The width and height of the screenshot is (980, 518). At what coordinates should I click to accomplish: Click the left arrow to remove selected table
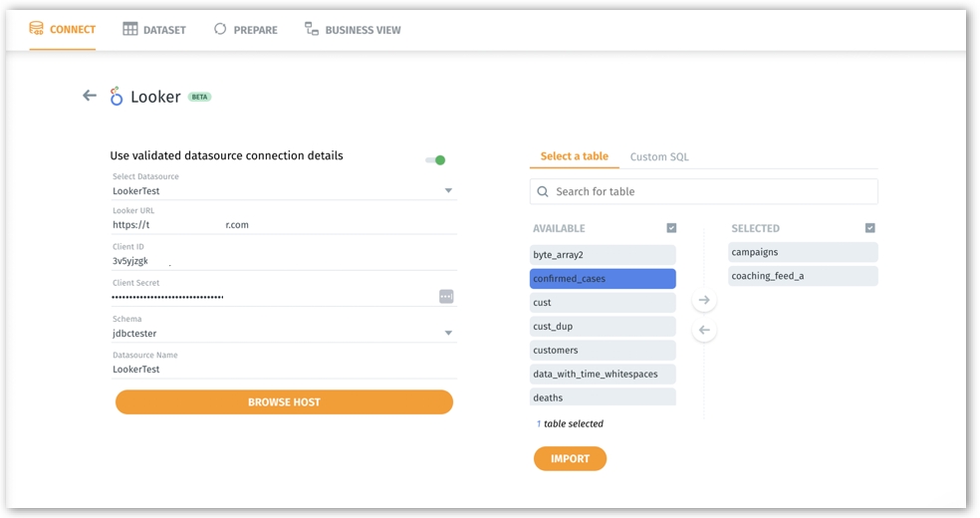(704, 330)
